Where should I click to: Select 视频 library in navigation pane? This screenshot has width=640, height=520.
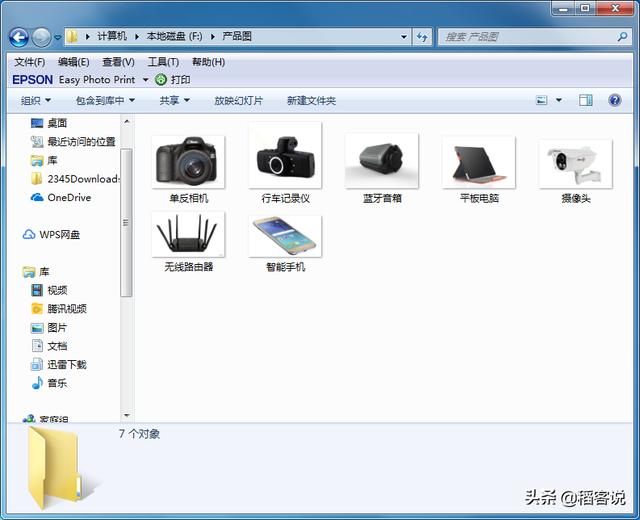pos(49,290)
